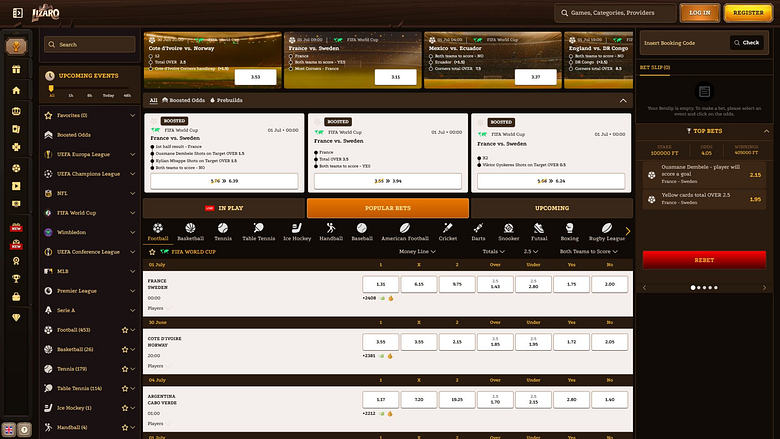Choose the Ice Hockey sport icon
780x439 pixels.
[x=297, y=232]
